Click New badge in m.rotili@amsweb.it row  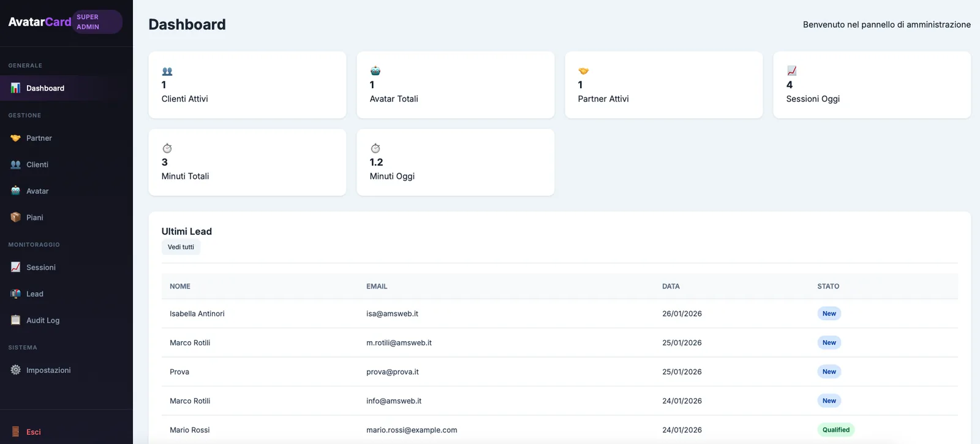point(829,343)
